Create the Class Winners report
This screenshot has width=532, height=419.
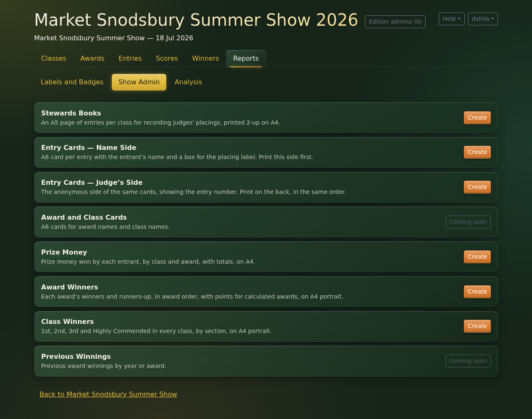(477, 326)
